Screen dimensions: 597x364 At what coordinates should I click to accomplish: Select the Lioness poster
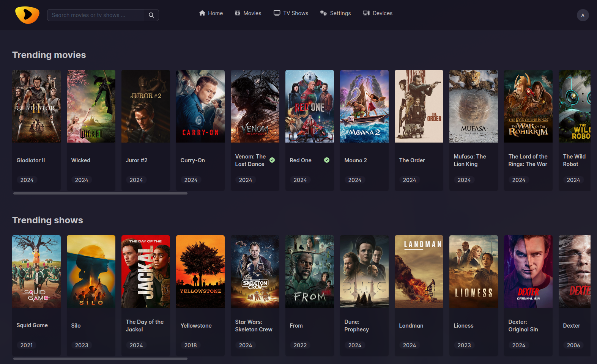pyautogui.click(x=474, y=271)
